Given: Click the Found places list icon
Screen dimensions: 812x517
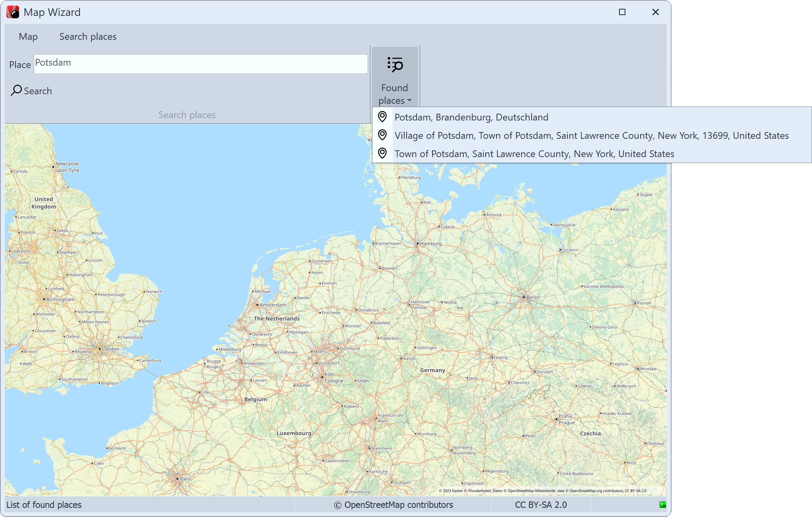Looking at the screenshot, I should pos(394,64).
